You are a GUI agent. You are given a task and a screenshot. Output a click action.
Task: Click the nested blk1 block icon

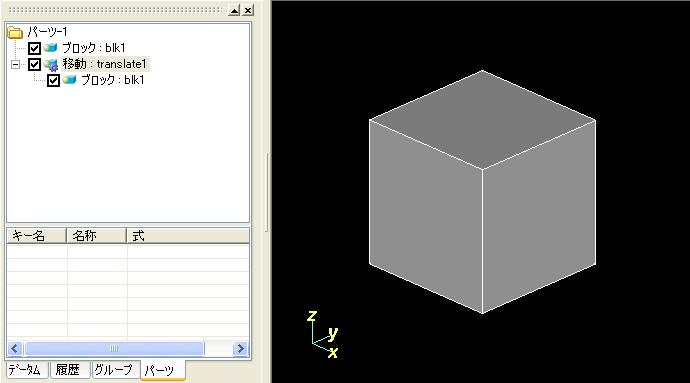[70, 80]
